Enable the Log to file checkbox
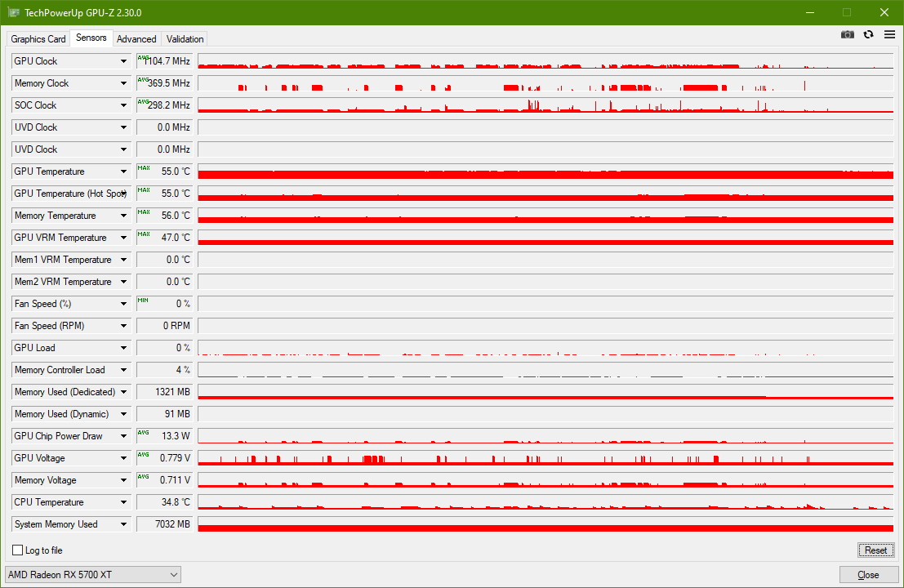Image resolution: width=904 pixels, height=588 pixels. pyautogui.click(x=18, y=550)
